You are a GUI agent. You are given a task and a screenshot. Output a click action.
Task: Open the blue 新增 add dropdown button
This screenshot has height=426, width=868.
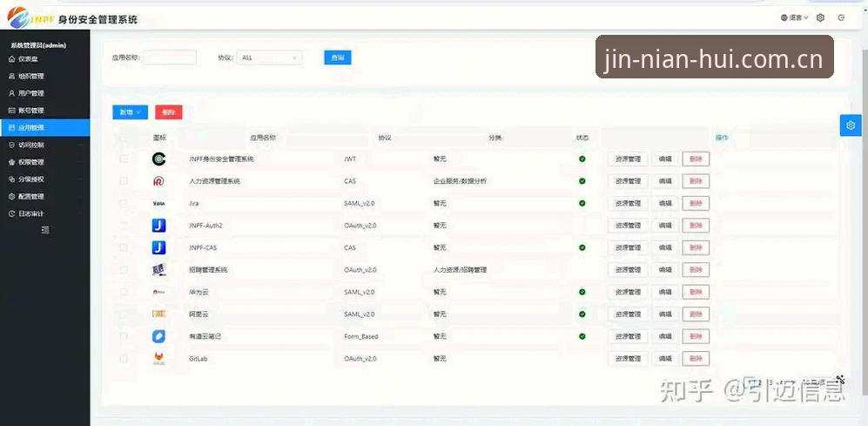coord(130,112)
